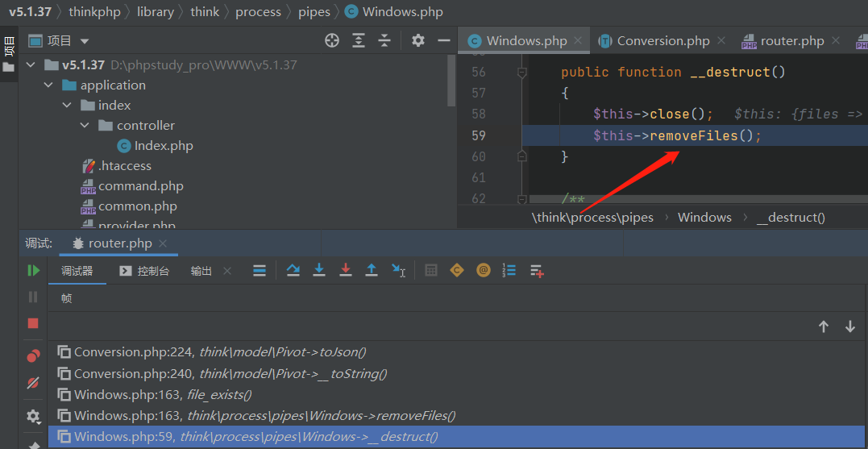
Task: Click the Force Step Into red arrow
Action: [x=346, y=270]
